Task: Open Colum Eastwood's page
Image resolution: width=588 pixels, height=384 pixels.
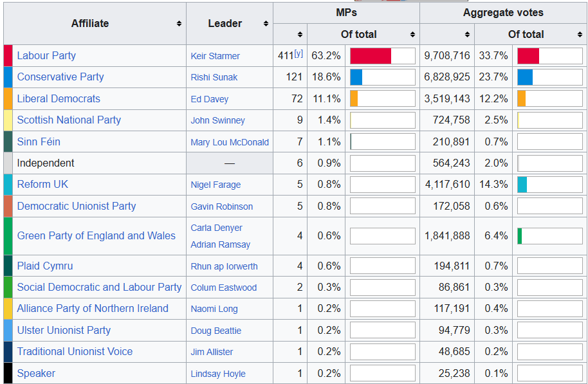Action: coord(224,288)
